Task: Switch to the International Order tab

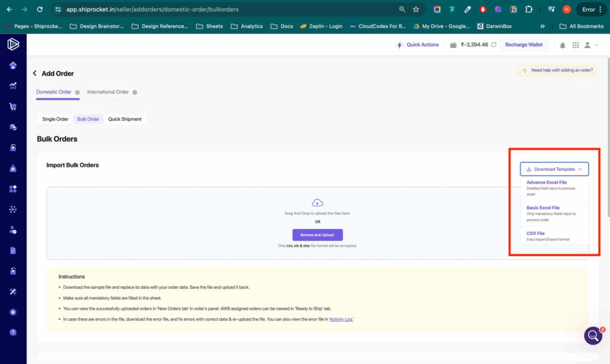Action: 108,92
